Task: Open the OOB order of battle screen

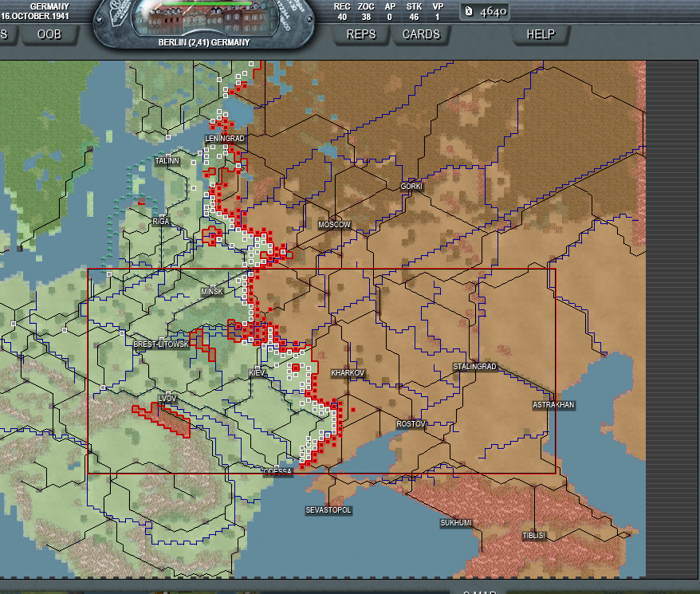Action: click(x=49, y=34)
